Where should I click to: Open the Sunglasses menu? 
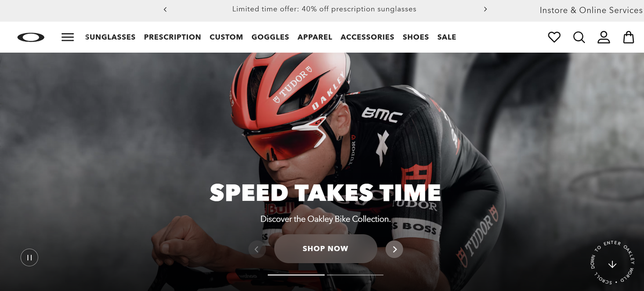pos(111,37)
